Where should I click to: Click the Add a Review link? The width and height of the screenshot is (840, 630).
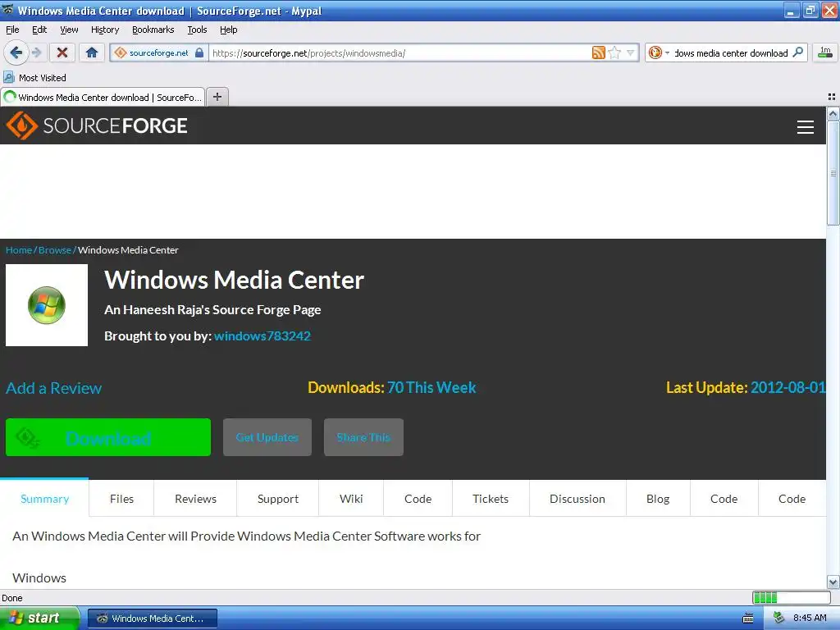(x=53, y=388)
